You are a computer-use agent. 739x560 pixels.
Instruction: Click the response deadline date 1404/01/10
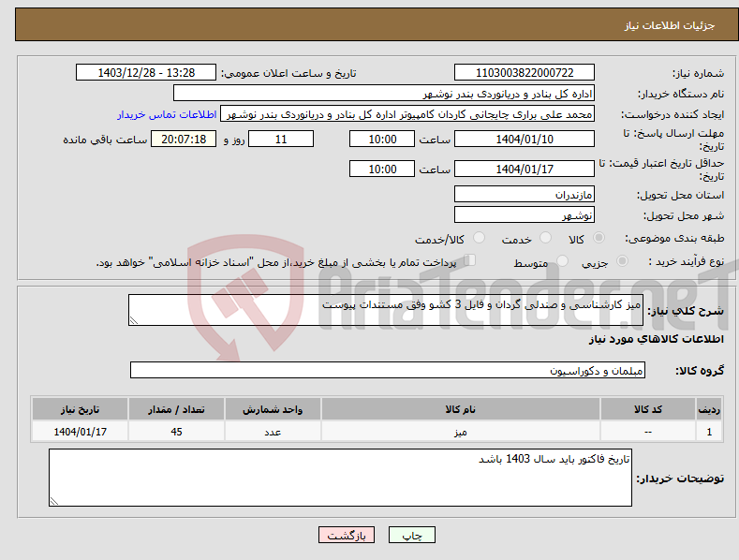525,139
